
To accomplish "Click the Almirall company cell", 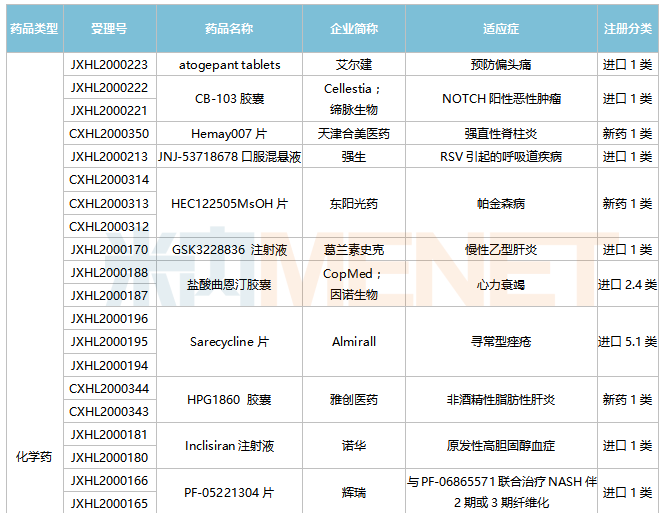I will 353,342.
